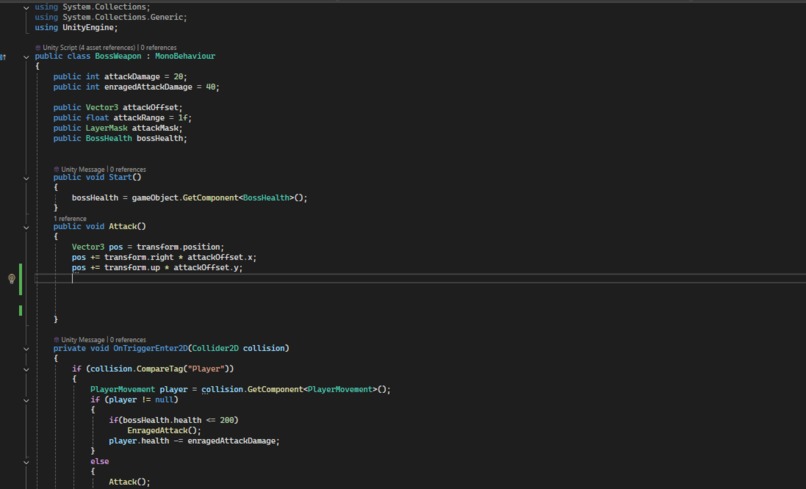Click the Unity icon above the OnTriggerEnter2D method

pyautogui.click(x=57, y=340)
